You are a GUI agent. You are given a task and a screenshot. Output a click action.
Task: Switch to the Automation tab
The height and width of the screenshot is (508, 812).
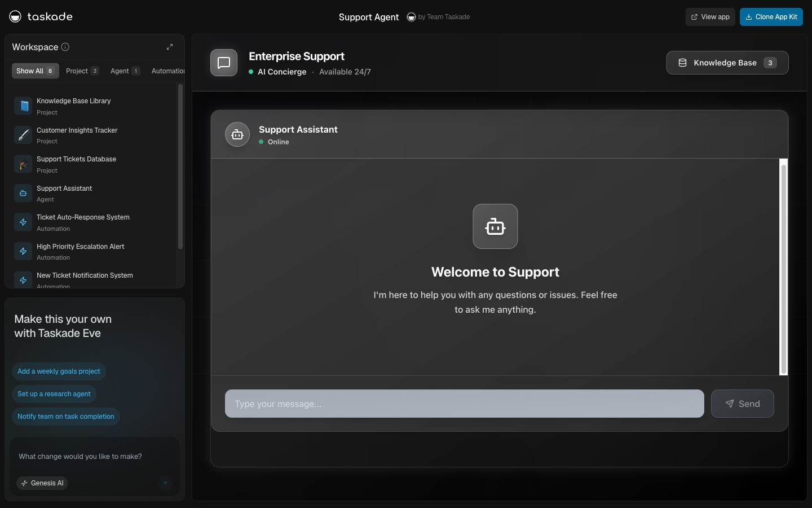coord(167,71)
